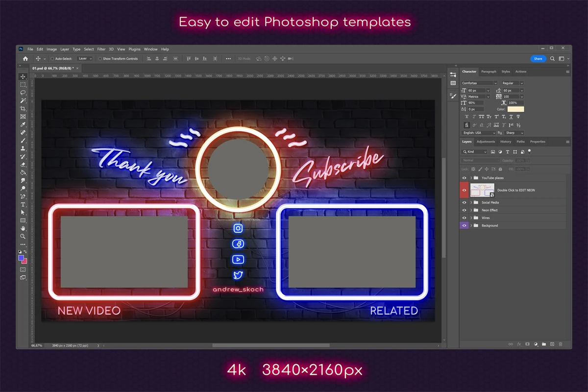Expand the YouTube places group

[471, 178]
